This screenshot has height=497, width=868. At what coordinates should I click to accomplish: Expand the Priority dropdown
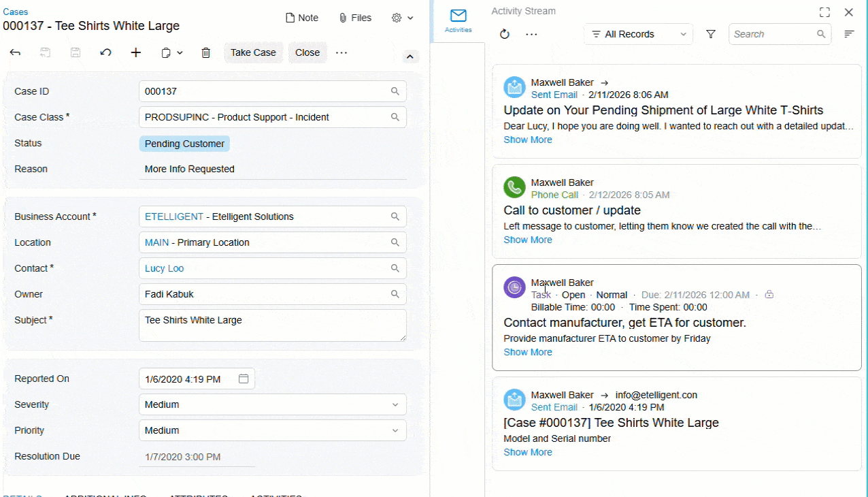[395, 430]
